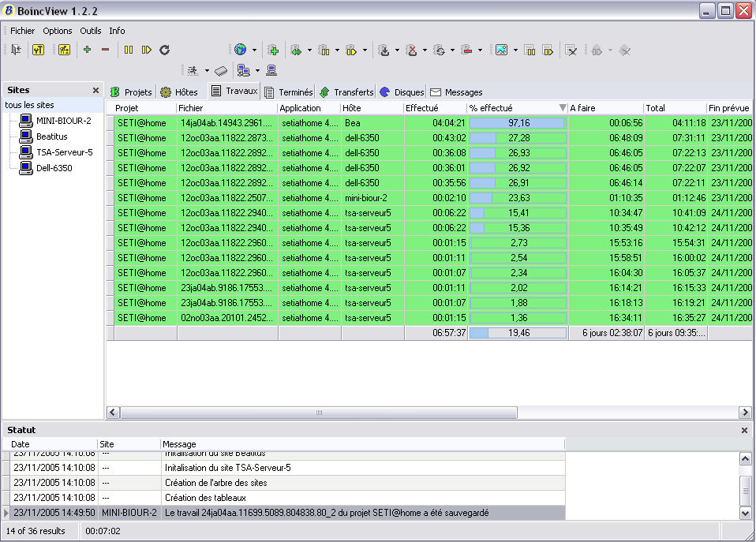
Task: Click the landscape picture toolbar icon
Action: (501, 50)
